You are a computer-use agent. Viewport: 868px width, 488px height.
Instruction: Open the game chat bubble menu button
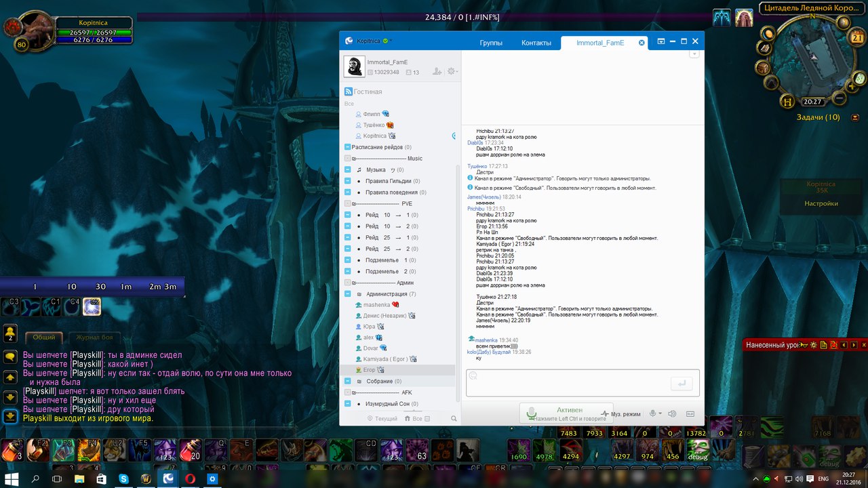10,357
